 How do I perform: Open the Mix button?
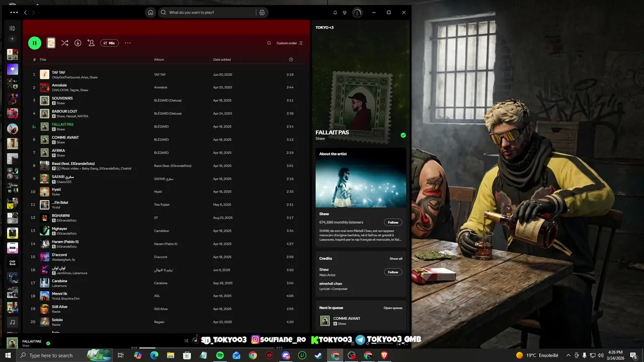(109, 43)
